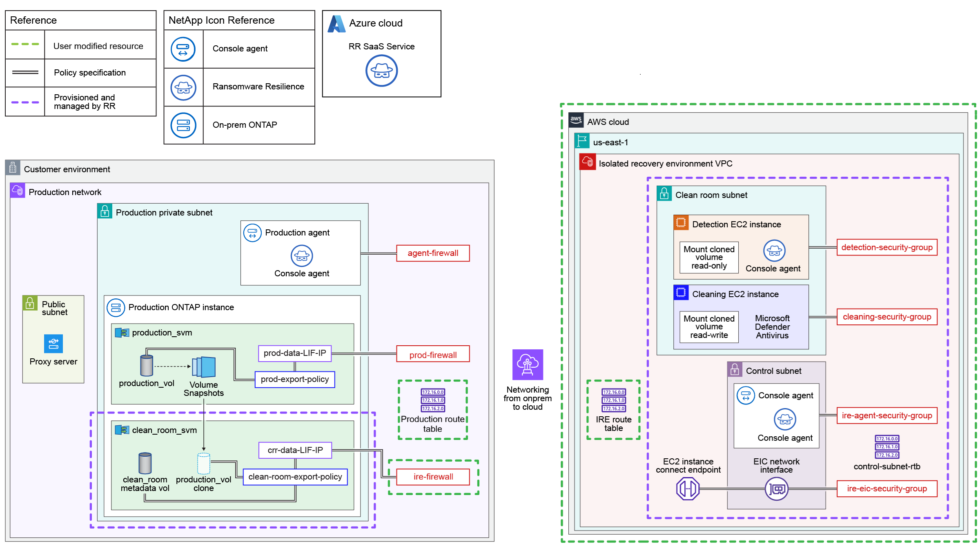Select the clean-room-export-policy box
The width and height of the screenshot is (980, 553).
(295, 476)
